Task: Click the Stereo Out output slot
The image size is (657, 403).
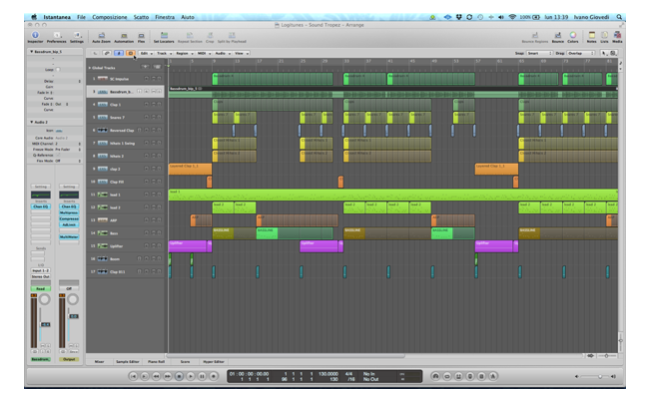Action: tap(41, 276)
